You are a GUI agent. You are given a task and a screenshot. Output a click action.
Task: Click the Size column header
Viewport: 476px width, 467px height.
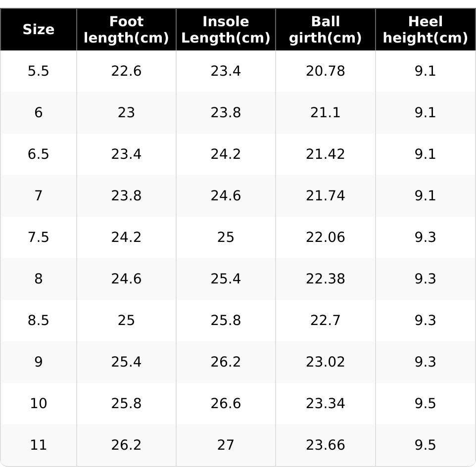tap(38, 30)
